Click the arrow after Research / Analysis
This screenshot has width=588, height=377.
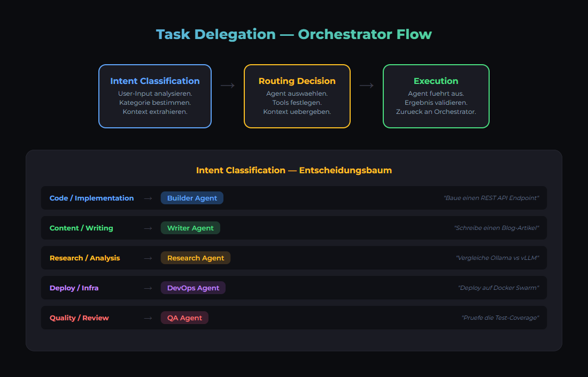tap(148, 258)
